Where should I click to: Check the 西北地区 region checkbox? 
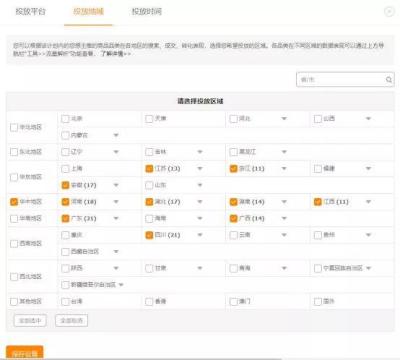coord(14,277)
